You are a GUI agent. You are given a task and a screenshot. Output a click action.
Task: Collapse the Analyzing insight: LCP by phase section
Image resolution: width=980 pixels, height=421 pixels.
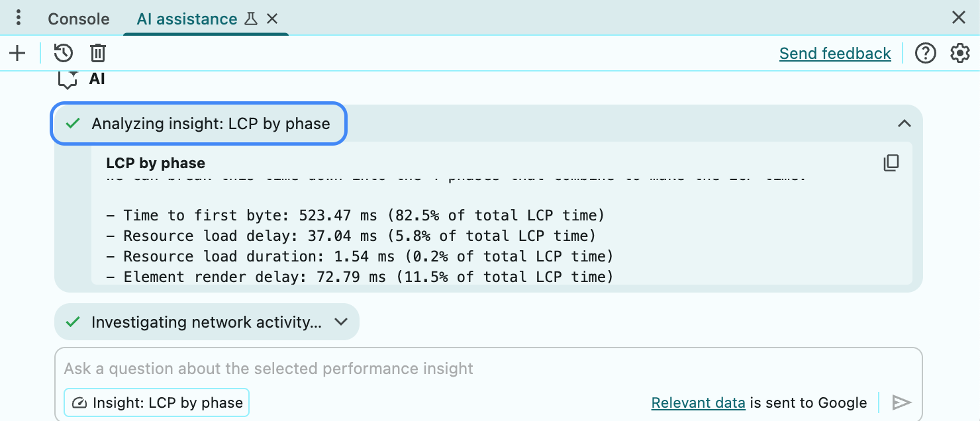coord(904,123)
